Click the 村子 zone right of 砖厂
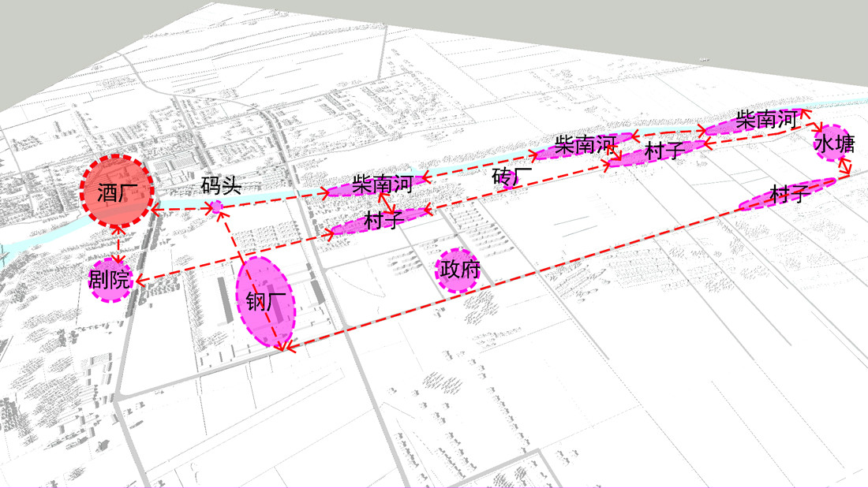 coord(658,152)
